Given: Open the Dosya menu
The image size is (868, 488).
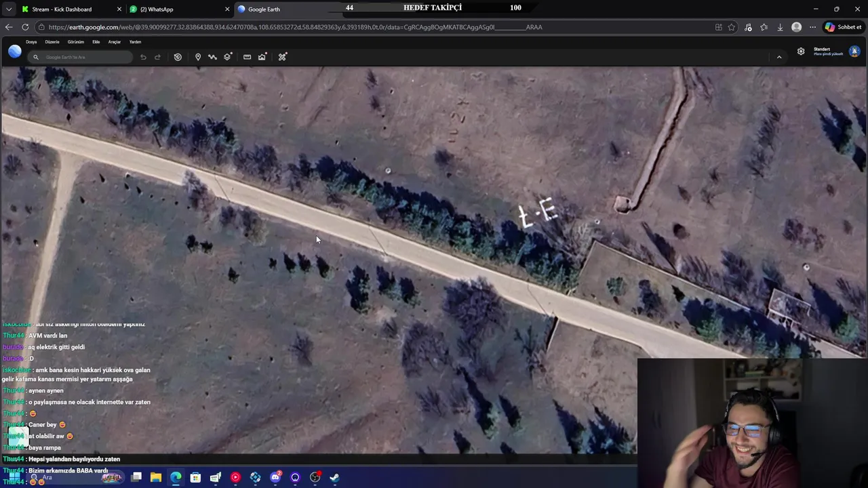Looking at the screenshot, I should pos(31,42).
